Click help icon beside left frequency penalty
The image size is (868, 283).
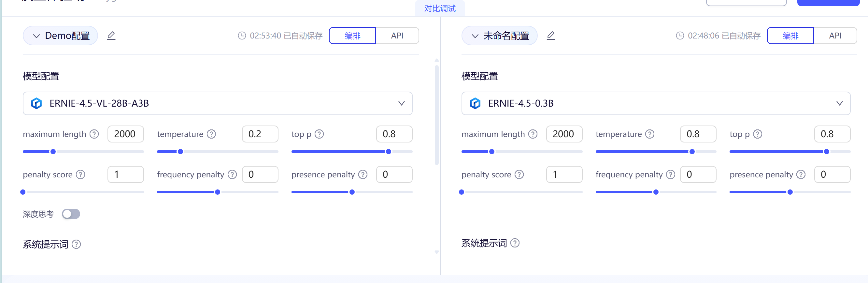click(x=232, y=175)
